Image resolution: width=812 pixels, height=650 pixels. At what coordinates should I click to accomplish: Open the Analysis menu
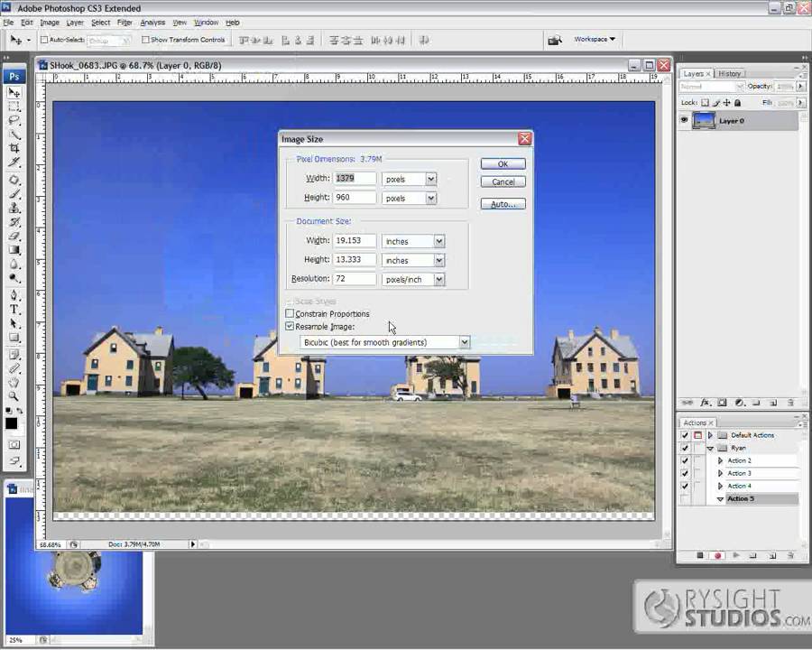tap(152, 23)
